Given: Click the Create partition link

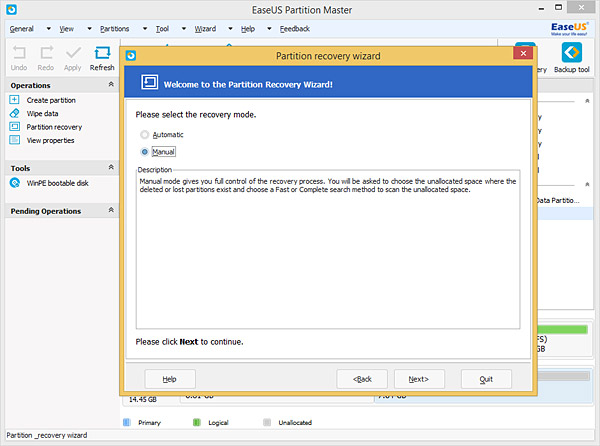Looking at the screenshot, I should pos(51,100).
